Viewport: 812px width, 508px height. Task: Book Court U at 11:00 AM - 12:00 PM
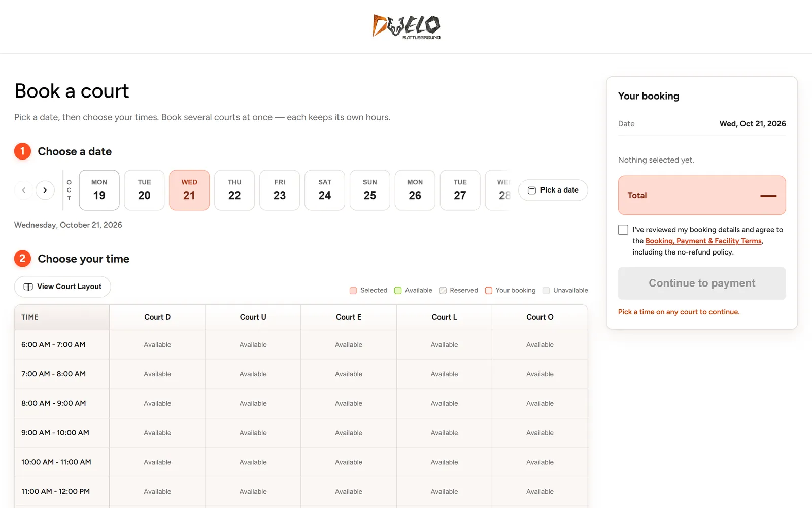(x=253, y=492)
